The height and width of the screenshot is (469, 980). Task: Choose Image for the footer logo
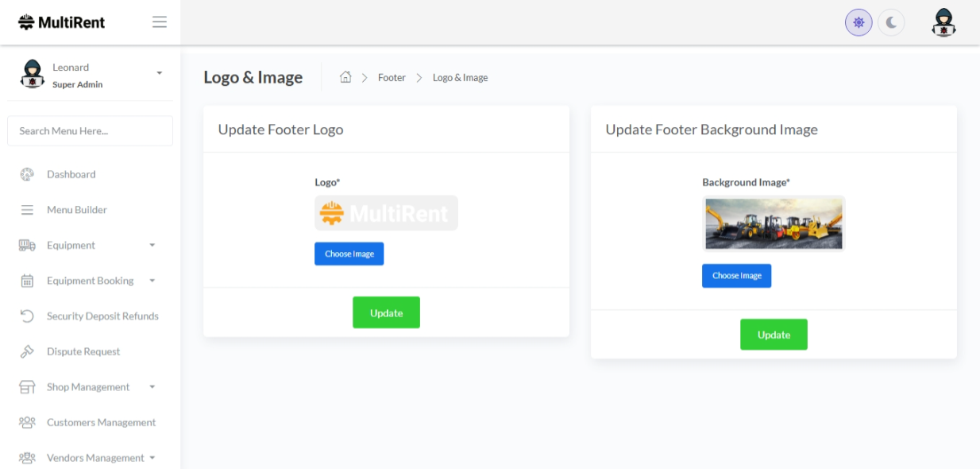[349, 254]
